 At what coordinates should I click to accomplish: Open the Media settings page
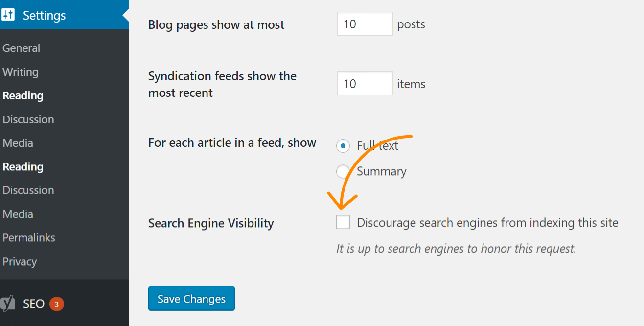[18, 142]
